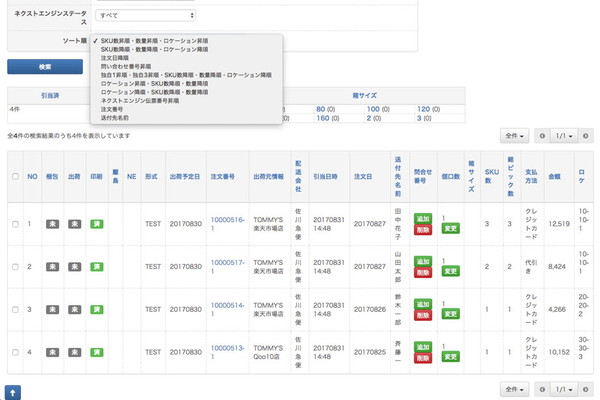Click the green 済 print badge in row 3
Viewport: 600px width, 400px height.
pyautogui.click(x=97, y=310)
